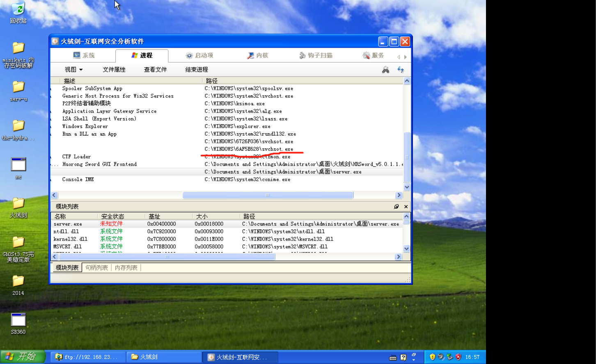This screenshot has width=596, height=364.
Task: Click the module list scroll down arrow
Action: pyautogui.click(x=406, y=248)
